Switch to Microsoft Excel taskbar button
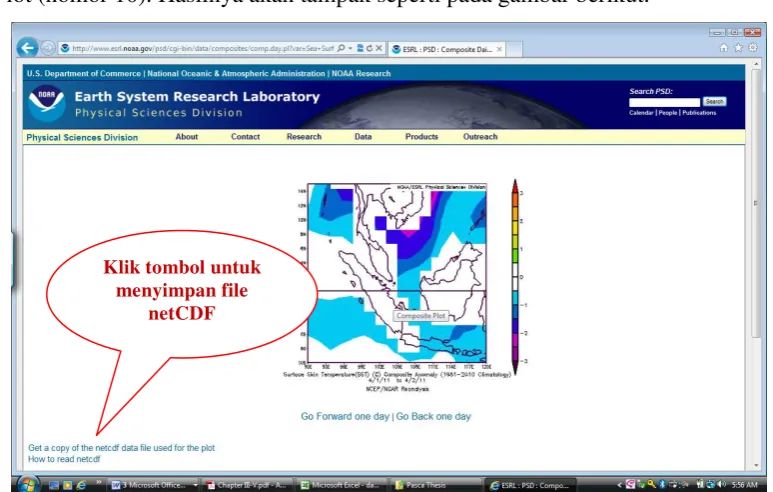773x492 pixels. 341,486
